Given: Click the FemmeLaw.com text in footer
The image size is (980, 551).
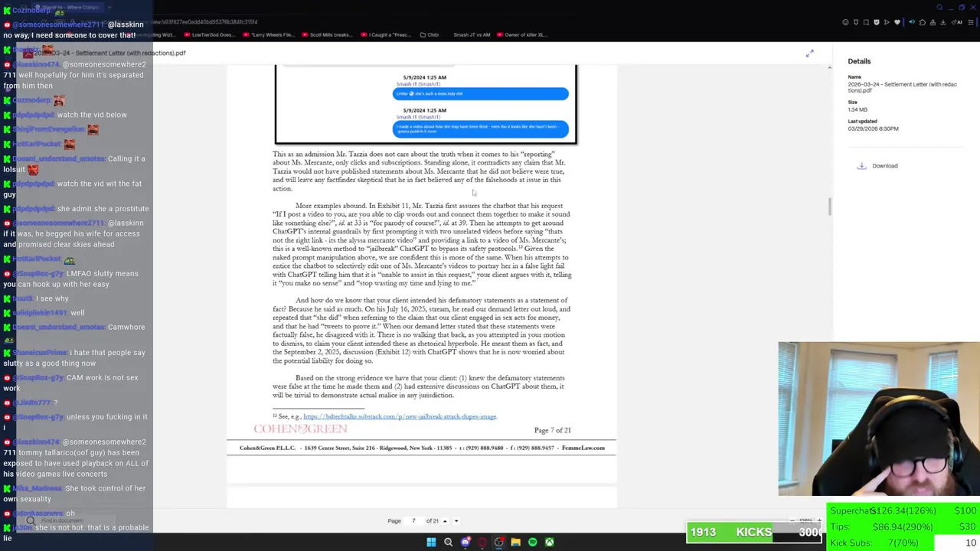Looking at the screenshot, I should coord(583,448).
